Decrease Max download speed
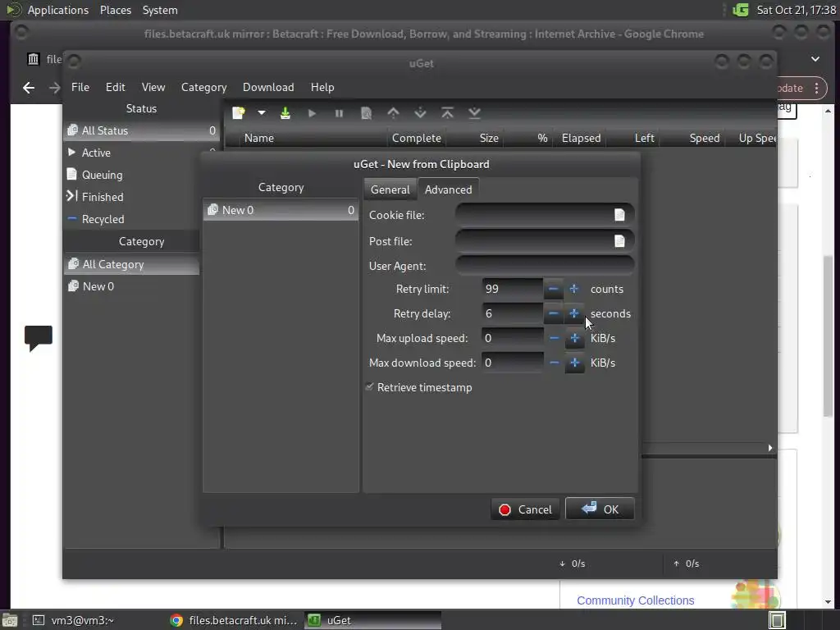This screenshot has width=840, height=630. click(554, 363)
